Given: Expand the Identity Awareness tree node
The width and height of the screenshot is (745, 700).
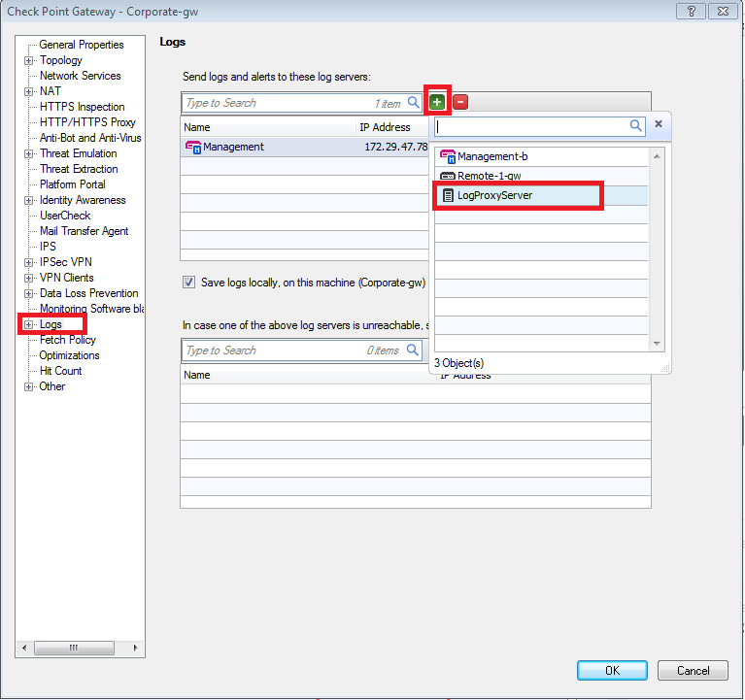Looking at the screenshot, I should click(28, 200).
